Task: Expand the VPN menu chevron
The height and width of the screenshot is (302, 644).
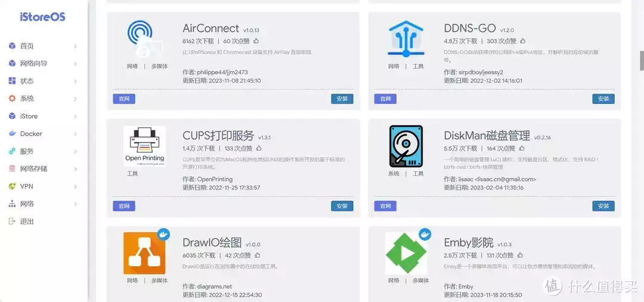Action: (76, 187)
